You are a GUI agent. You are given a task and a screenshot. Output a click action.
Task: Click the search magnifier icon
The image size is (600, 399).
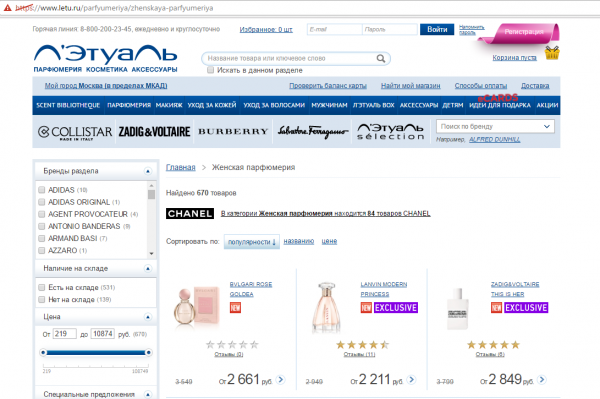380,58
